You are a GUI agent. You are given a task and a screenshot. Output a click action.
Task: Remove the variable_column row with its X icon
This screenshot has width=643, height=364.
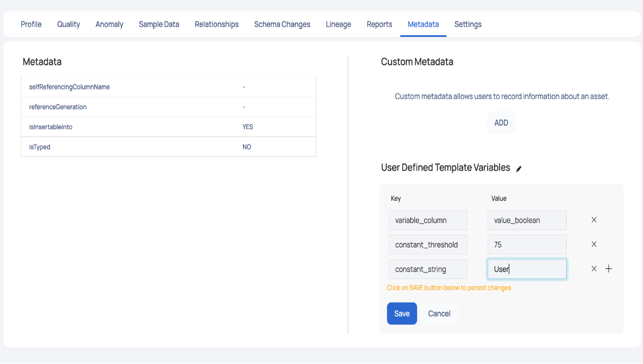(593, 220)
